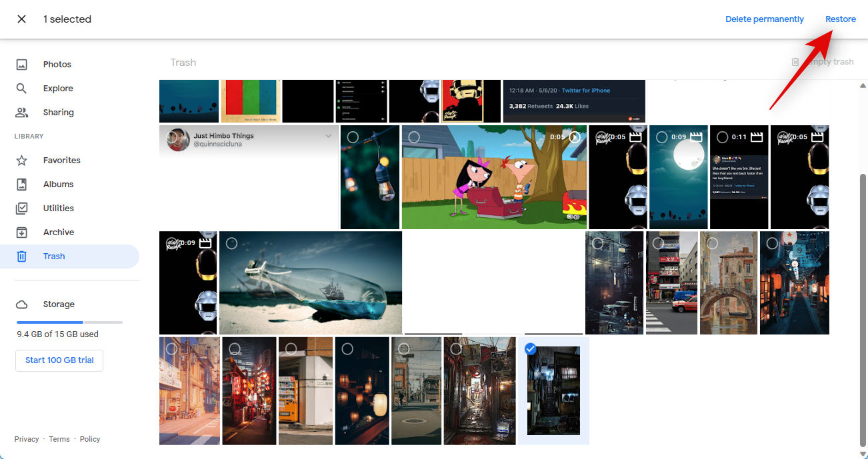
Task: Open the Phineas and Ferb video thumbnail
Action: [495, 177]
